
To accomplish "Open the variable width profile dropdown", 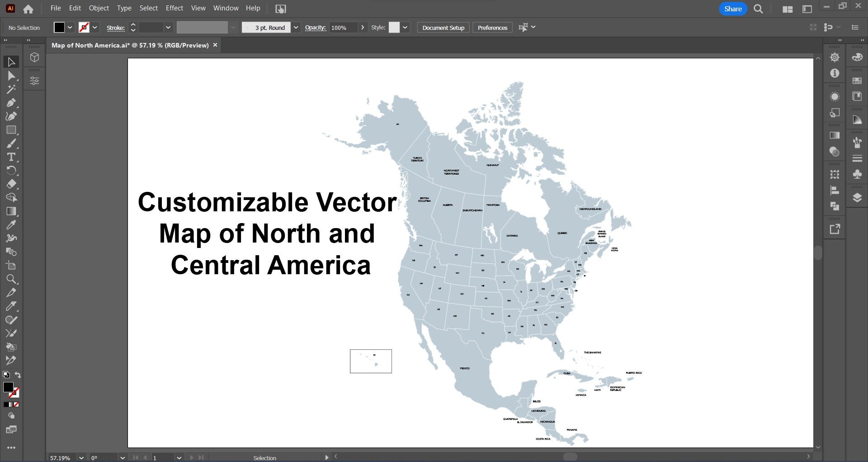I will (233, 27).
